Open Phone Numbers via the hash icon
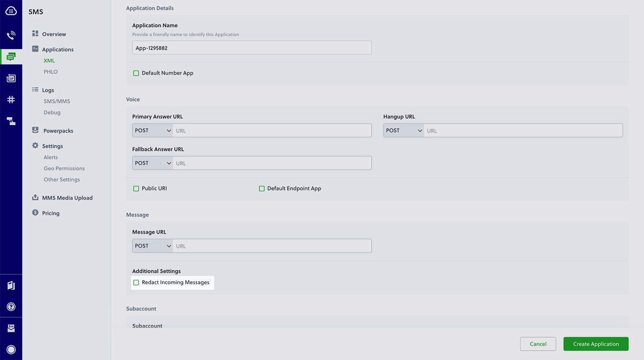The width and height of the screenshot is (644, 360). click(11, 99)
